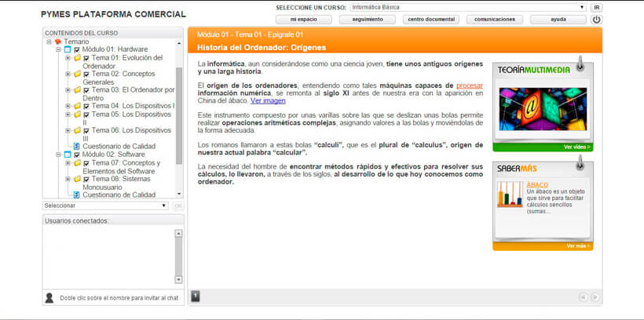Open the Seleccionar dropdown

105,205
